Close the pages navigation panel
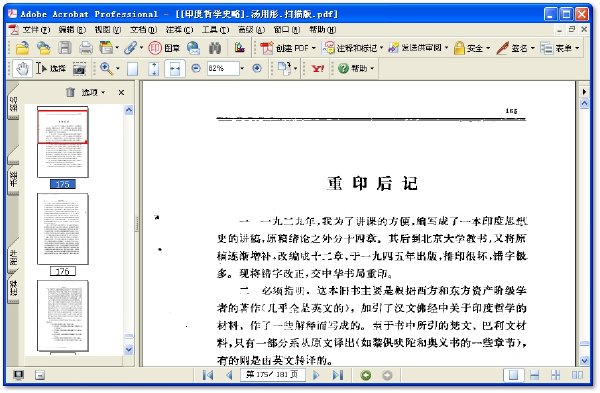The height and width of the screenshot is (393, 600). click(121, 92)
